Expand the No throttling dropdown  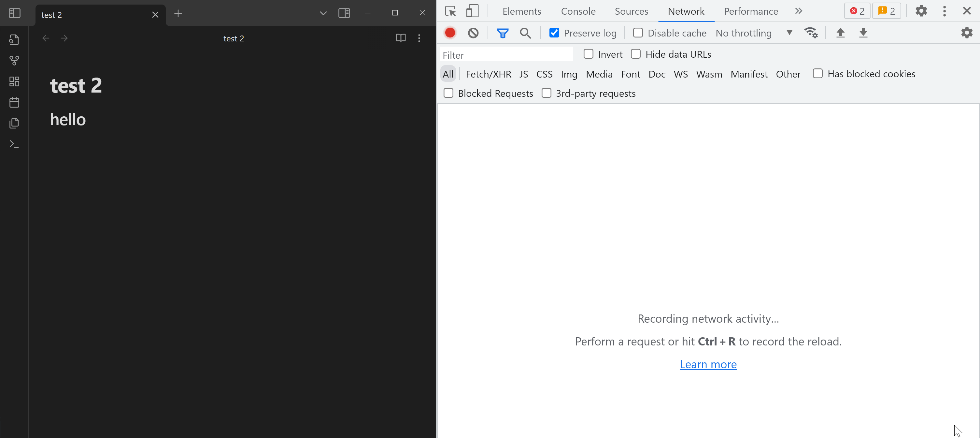(x=753, y=33)
